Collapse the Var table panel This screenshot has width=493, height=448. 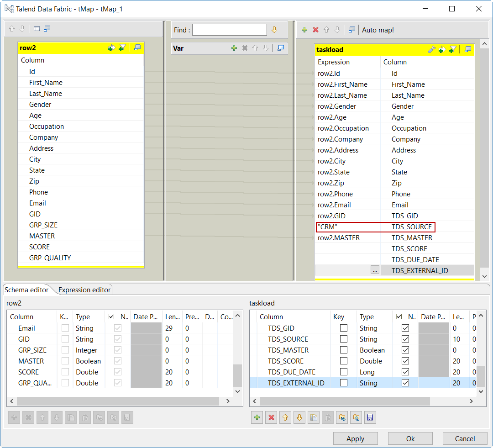point(281,48)
